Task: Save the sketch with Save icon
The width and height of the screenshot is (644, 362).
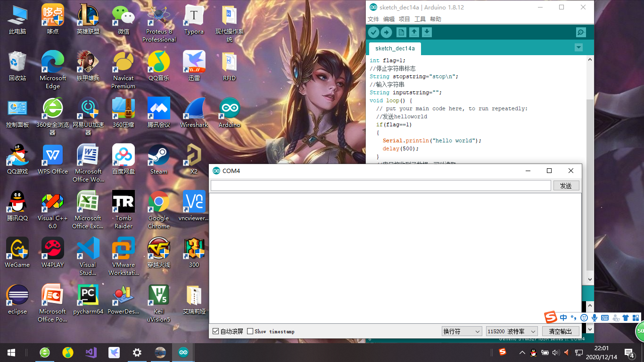Action: [427, 32]
